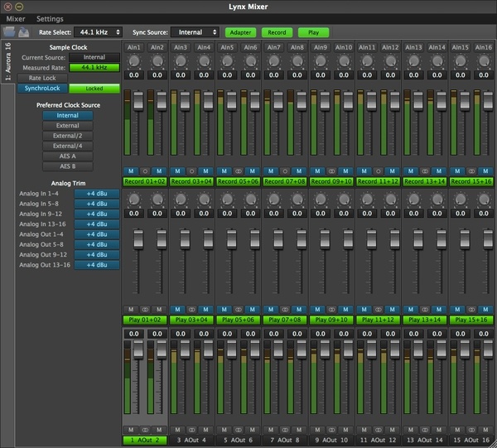Mute the AIn1 input channel

pyautogui.click(x=133, y=171)
